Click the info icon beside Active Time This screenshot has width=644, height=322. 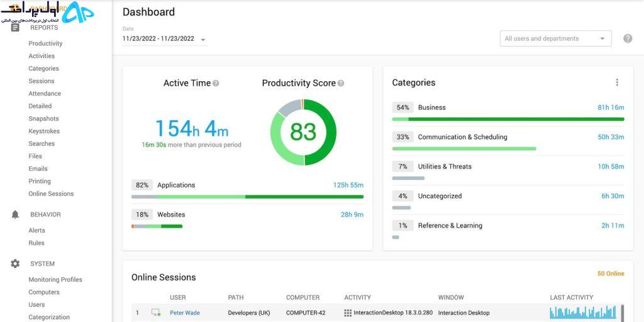(x=216, y=84)
